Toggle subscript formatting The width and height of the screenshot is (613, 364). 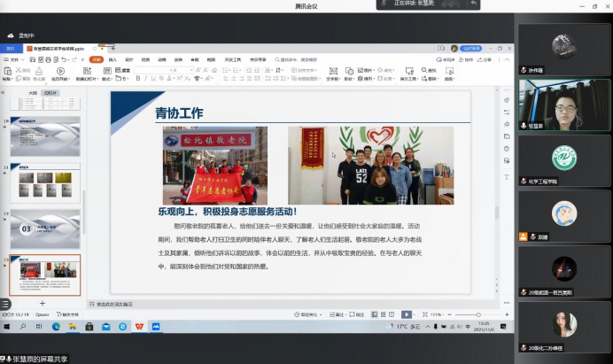click(x=187, y=79)
